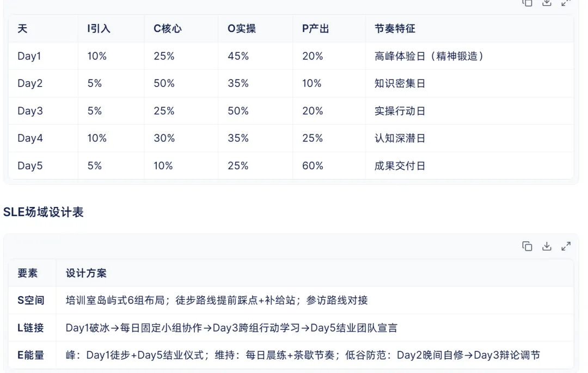The height and width of the screenshot is (373, 588).
Task: Expand the top table to fullscreen
Action: (566, 3)
